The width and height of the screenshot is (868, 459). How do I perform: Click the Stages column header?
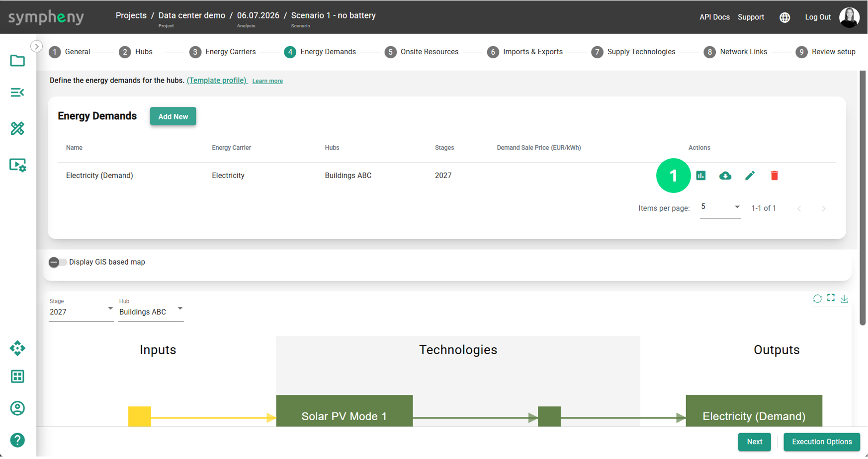click(444, 148)
